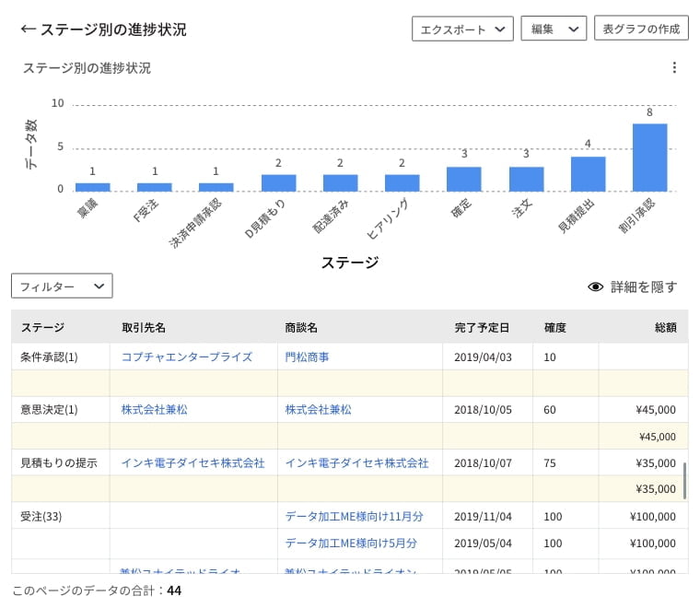
Task: Sort by the 取引先名 column header
Action: point(144,327)
